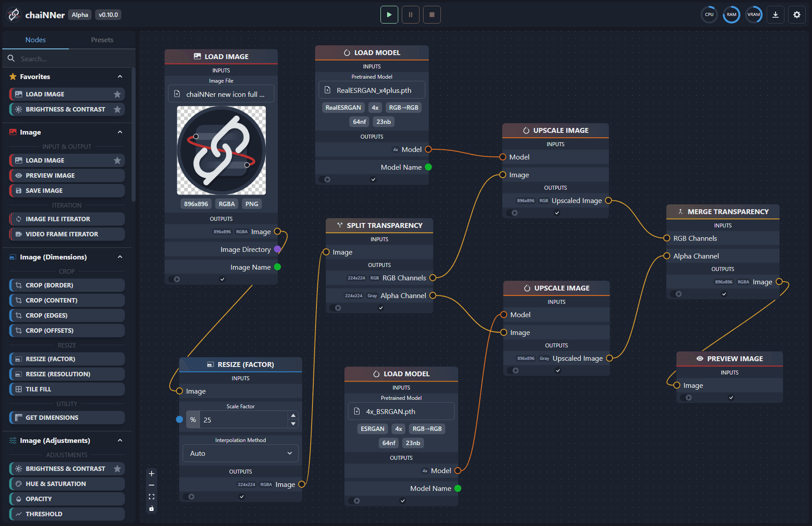Check the CPU usage indicator

[709, 15]
